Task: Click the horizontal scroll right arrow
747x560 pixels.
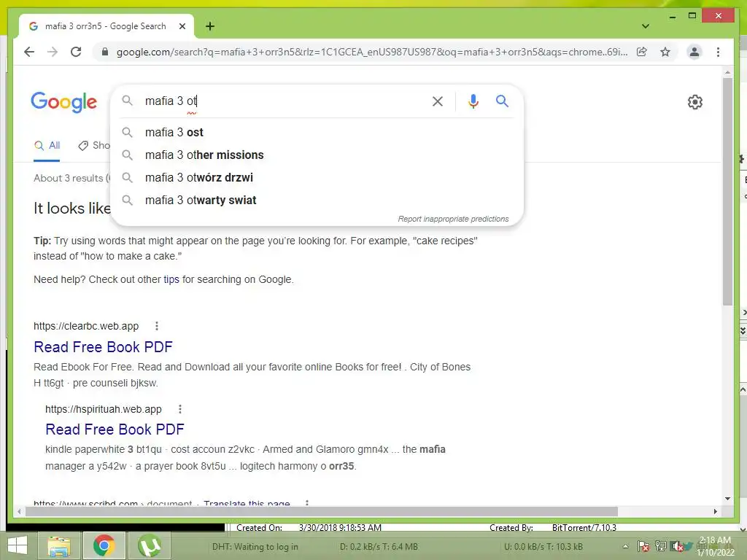Action: click(715, 511)
